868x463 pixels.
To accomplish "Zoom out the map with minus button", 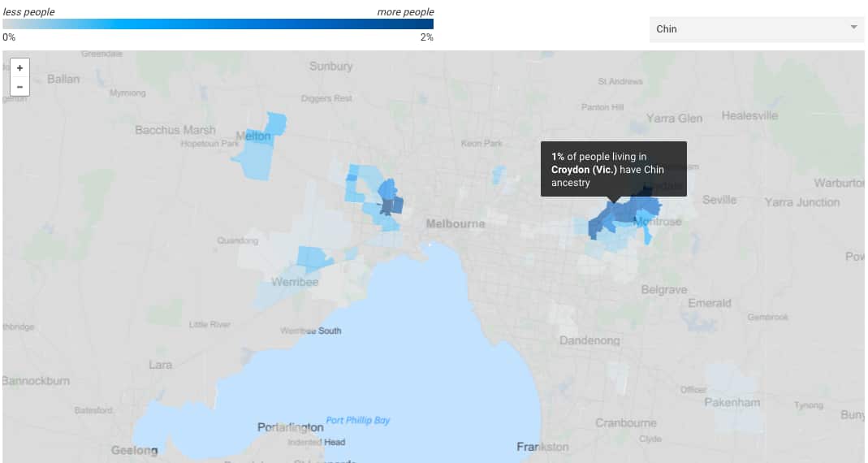I will 20,87.
